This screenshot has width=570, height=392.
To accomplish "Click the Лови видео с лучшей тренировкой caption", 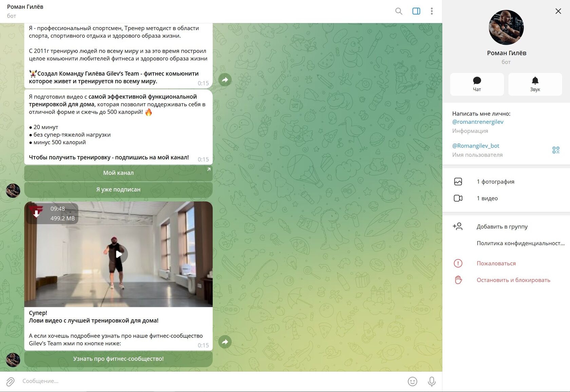I will click(94, 320).
